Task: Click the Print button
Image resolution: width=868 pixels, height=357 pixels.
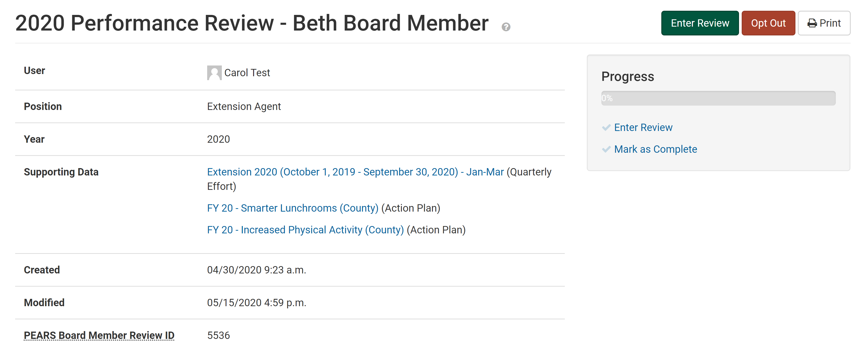Action: point(824,23)
